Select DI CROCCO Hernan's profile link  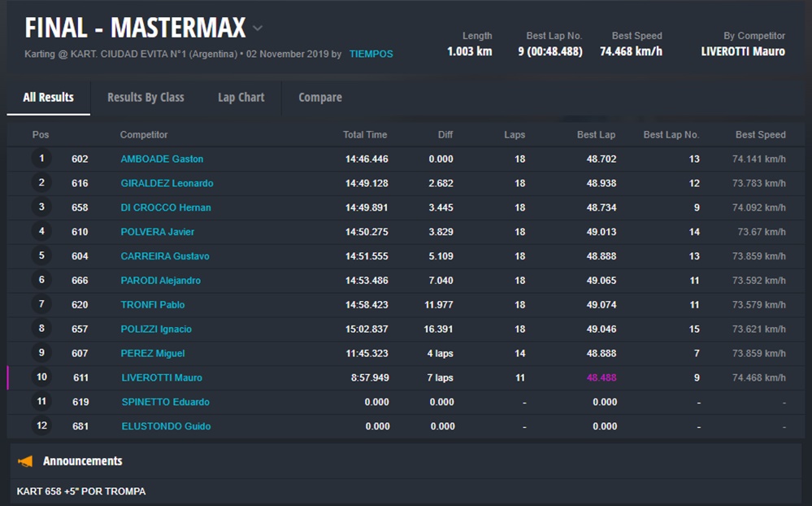(166, 208)
